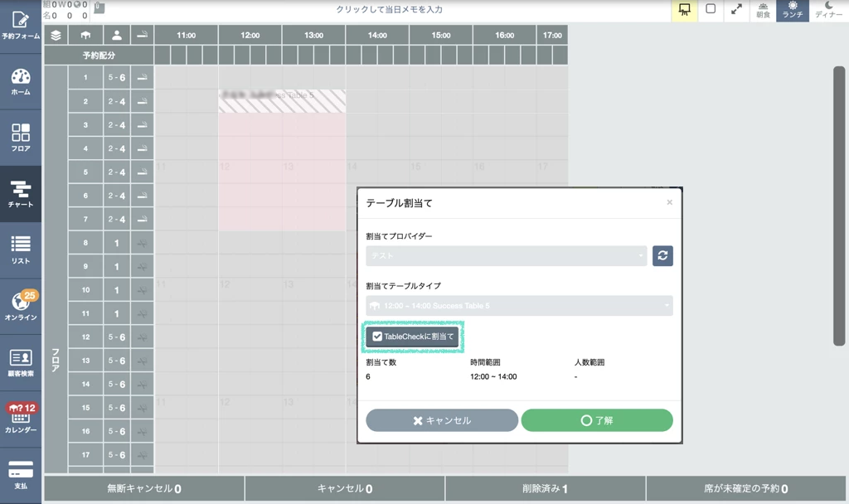Open the 予約フォーム reservation form icon
The height and width of the screenshot is (504, 849).
(x=20, y=25)
